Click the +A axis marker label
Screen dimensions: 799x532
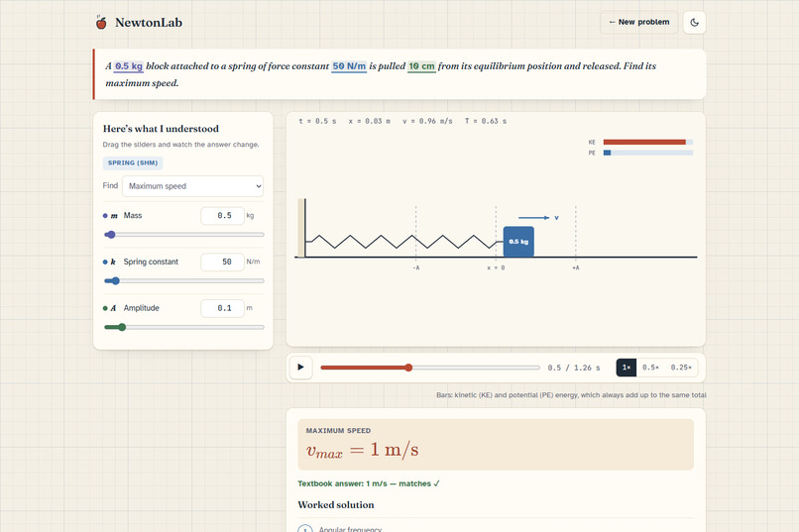coord(576,267)
